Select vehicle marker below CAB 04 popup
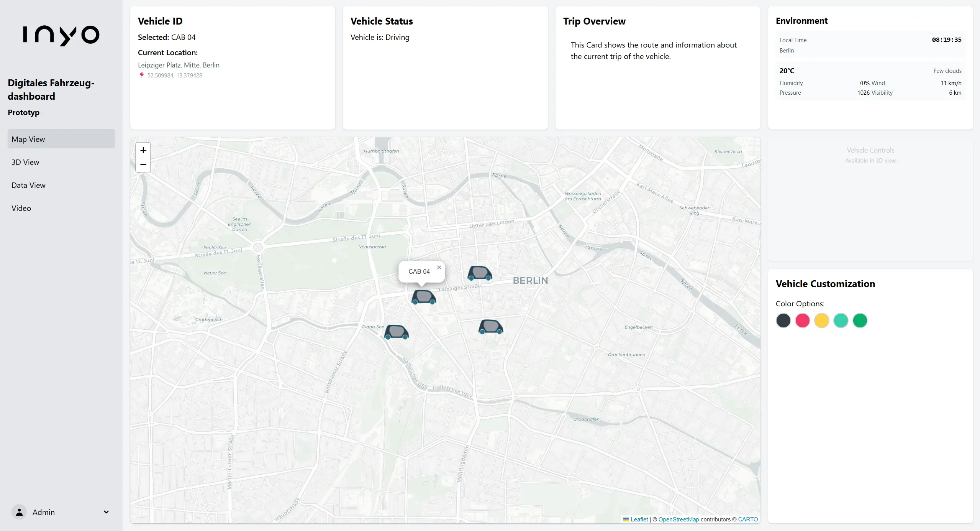980x531 pixels. 424,297
